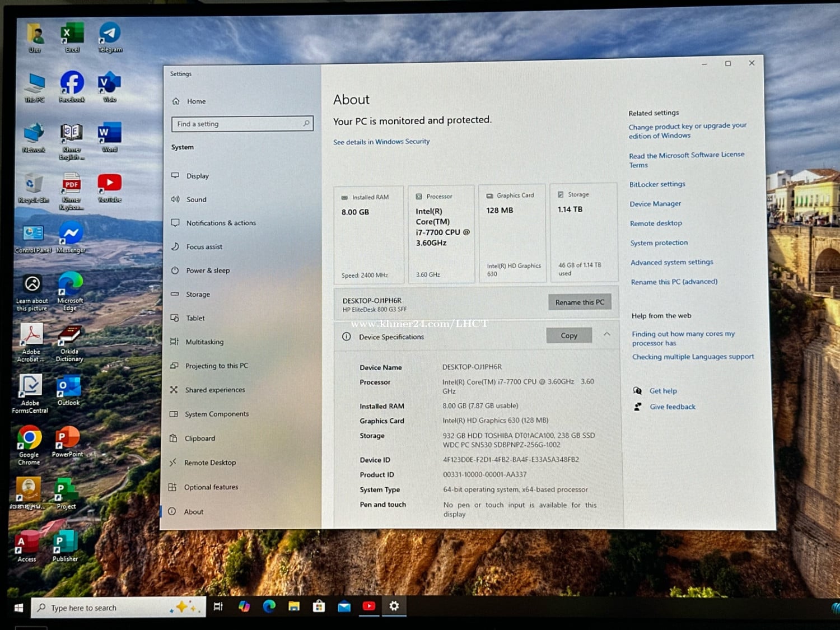Click the Microsoft Store taskbar icon
The image size is (840, 630).
[319, 606]
